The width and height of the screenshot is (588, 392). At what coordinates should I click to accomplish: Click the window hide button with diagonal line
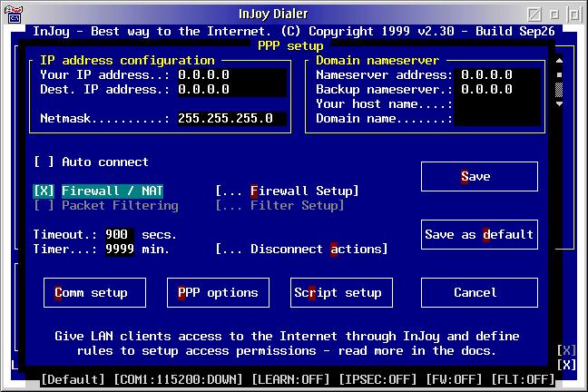534,15
